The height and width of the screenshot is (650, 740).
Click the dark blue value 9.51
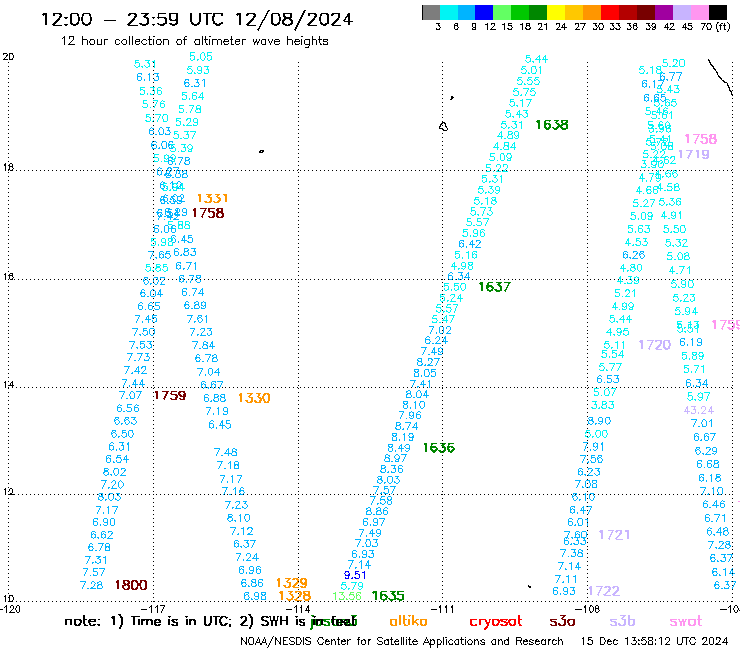coord(355,575)
